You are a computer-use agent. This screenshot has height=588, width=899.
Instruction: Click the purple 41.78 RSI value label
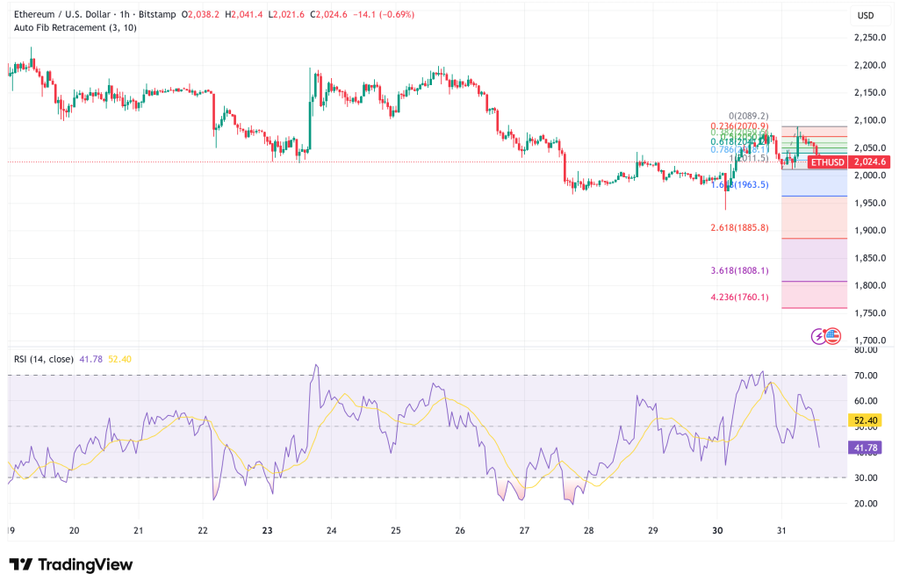click(863, 447)
